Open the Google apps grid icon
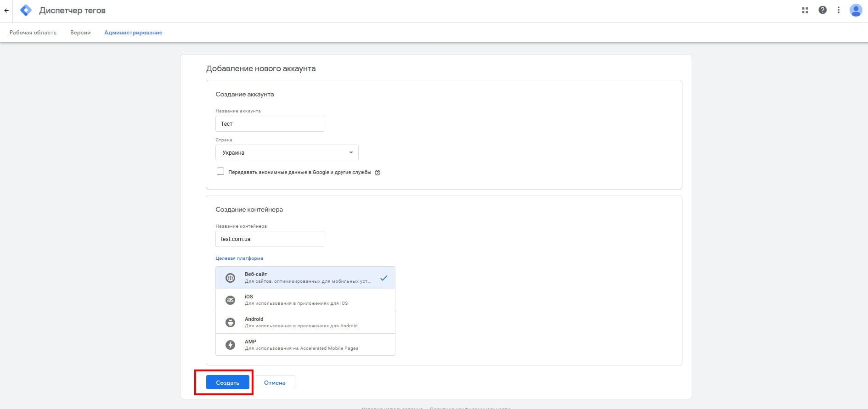 805,10
